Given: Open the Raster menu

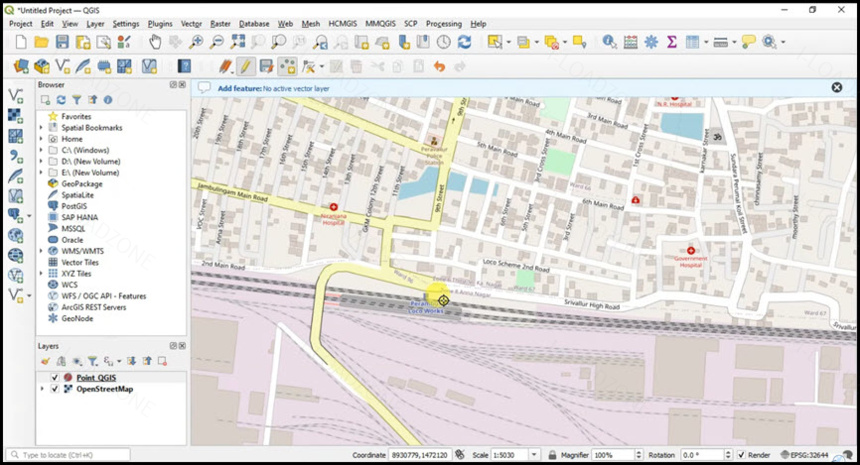Looking at the screenshot, I should 220,24.
